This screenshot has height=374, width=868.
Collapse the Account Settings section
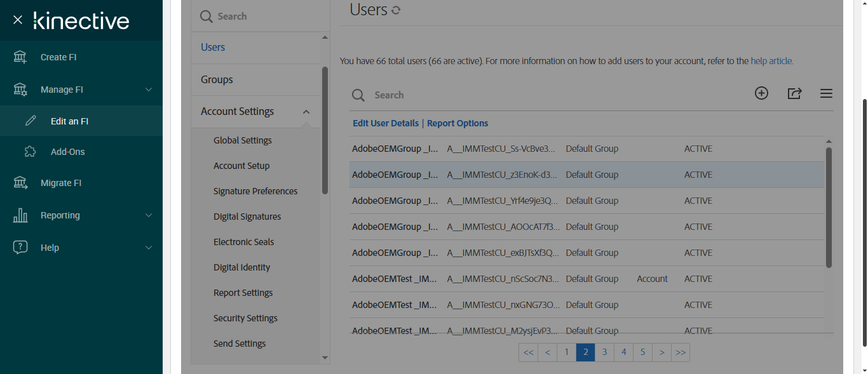pos(306,112)
